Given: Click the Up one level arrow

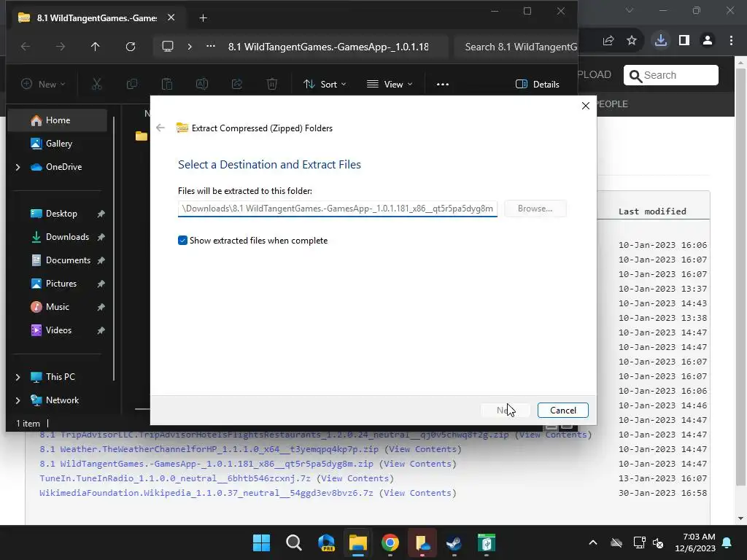Looking at the screenshot, I should click(96, 47).
